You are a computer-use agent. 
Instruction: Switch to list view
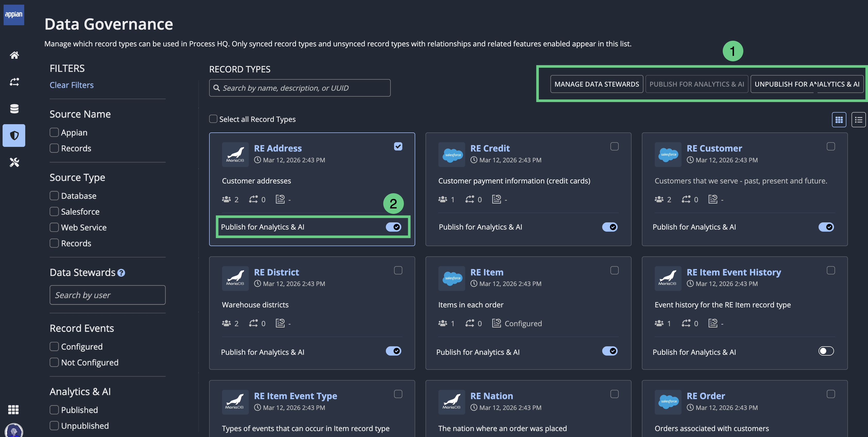(x=858, y=120)
